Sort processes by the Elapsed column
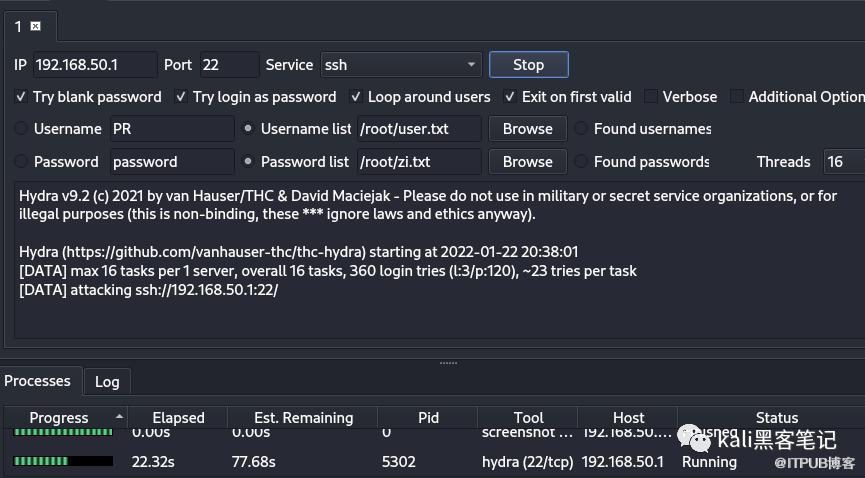 pos(178,418)
